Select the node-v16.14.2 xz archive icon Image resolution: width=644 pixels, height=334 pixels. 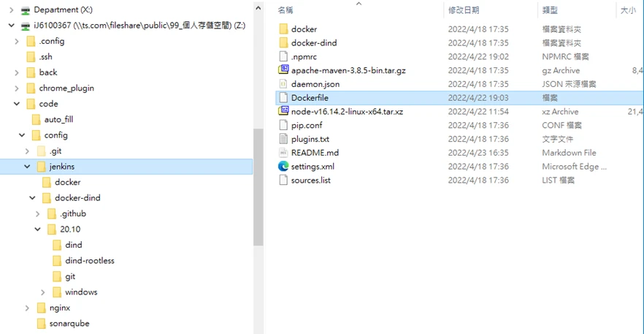[283, 111]
